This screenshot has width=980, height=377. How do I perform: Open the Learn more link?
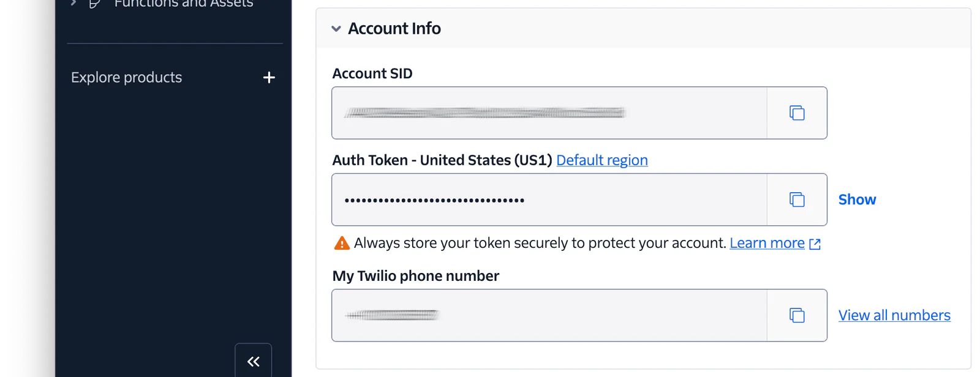(767, 242)
